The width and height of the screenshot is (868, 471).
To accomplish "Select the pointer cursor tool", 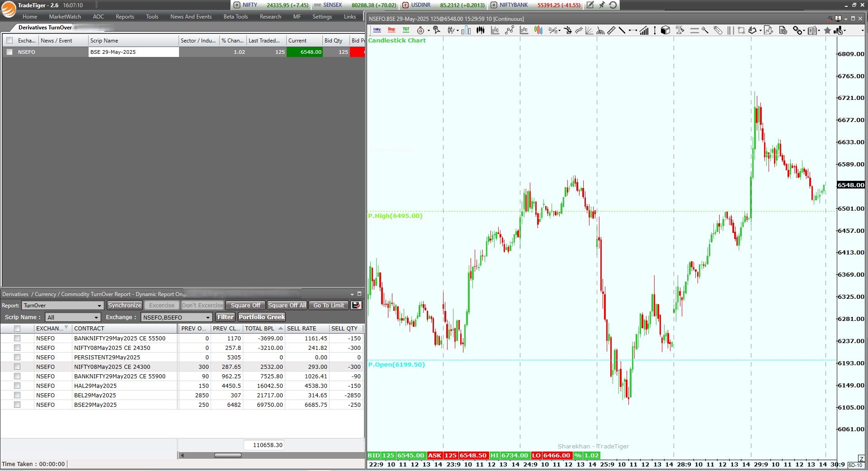I will 436,30.
